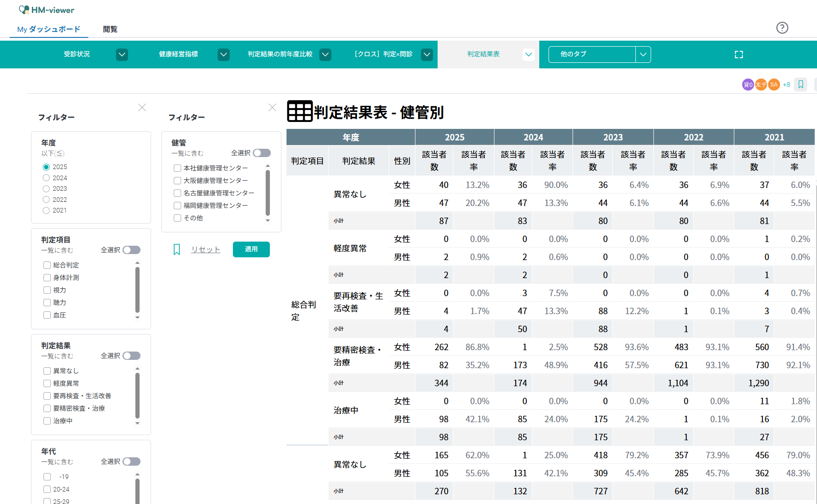
Task: Check 本社健康管理センター checkbox
Action: click(177, 168)
